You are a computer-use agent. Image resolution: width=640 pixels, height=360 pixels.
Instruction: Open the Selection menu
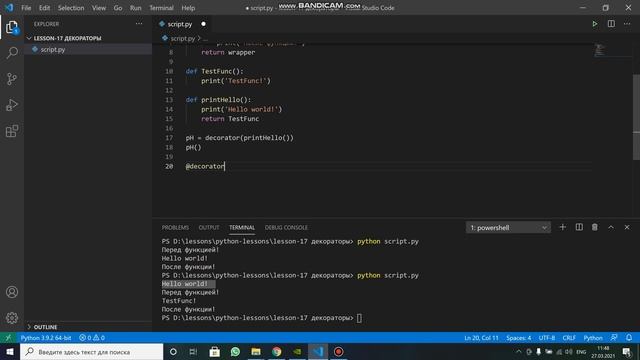coord(71,8)
